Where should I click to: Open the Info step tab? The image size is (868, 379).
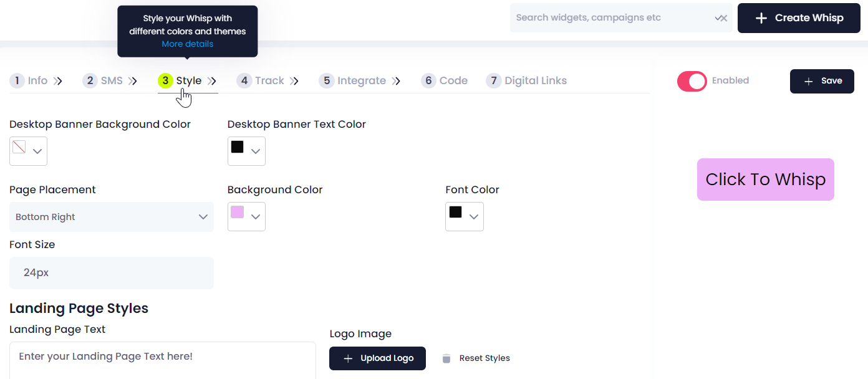pos(37,80)
